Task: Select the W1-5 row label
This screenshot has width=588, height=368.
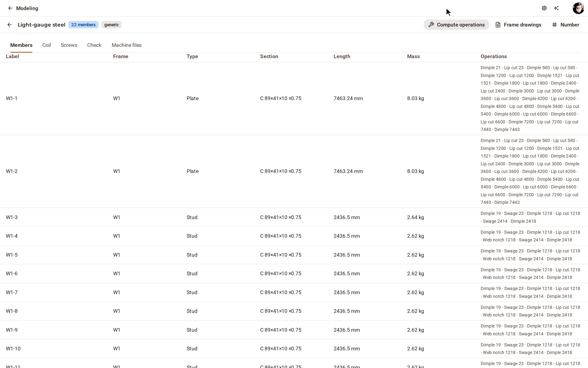Action: point(12,255)
